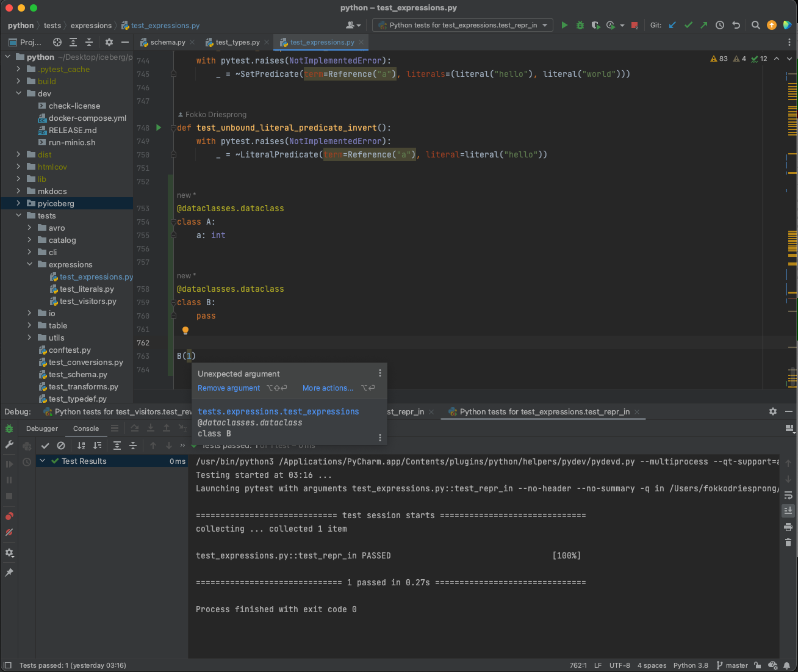Collapse all in the Project panel toolbar
The image size is (798, 672).
tap(89, 42)
